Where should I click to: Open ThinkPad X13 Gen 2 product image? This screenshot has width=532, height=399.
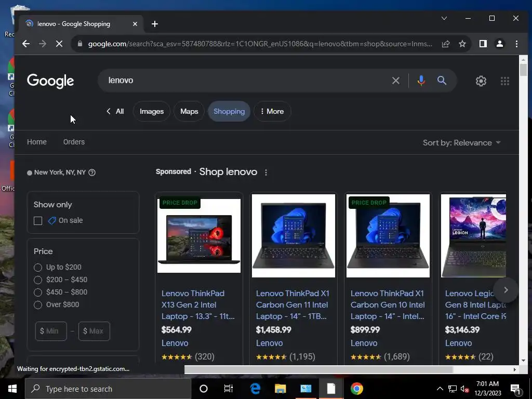199,236
